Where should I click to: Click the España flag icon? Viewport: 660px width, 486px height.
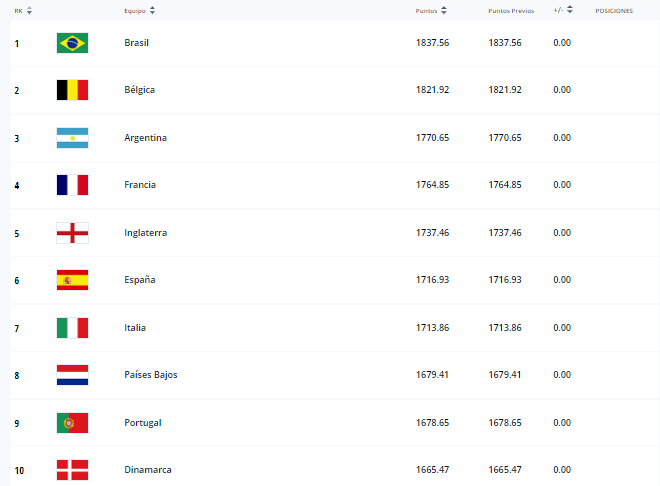click(72, 280)
